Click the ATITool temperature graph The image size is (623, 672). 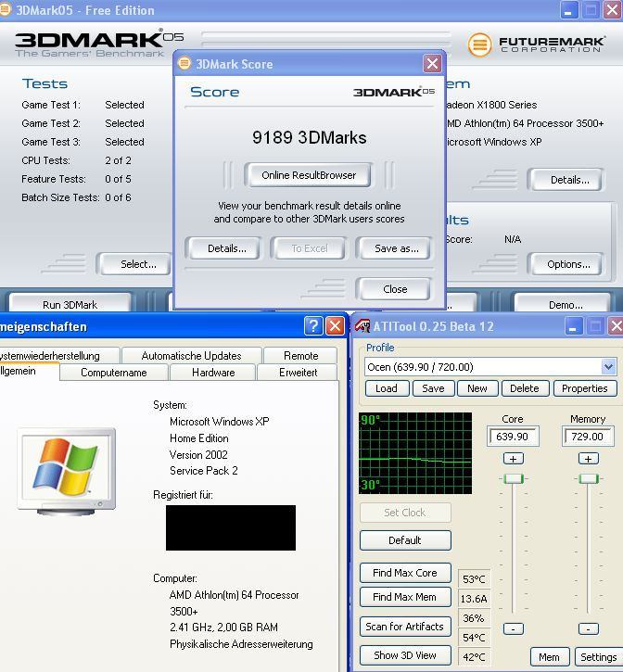(x=415, y=453)
